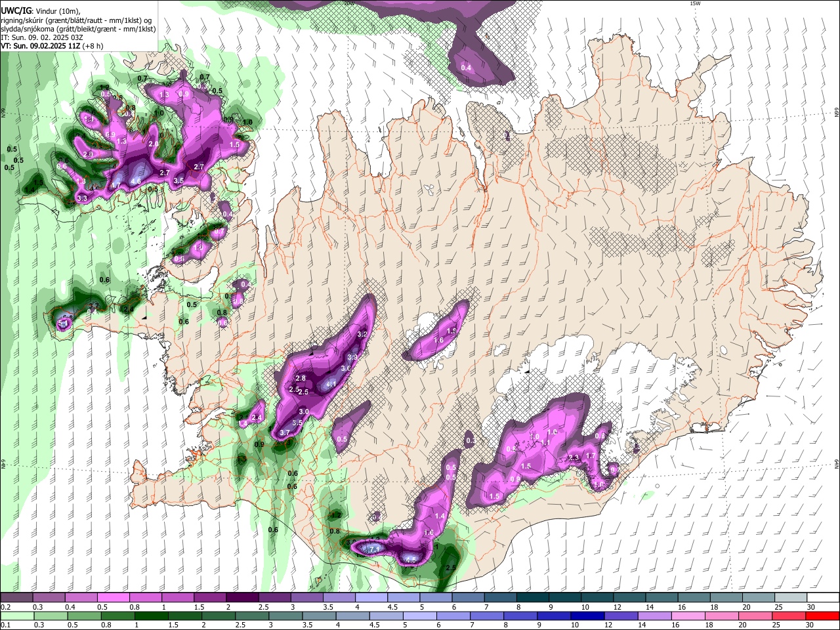Screen dimensions: 840x630
Task: Click the UWC/IG title in the header box
Action: (15, 10)
